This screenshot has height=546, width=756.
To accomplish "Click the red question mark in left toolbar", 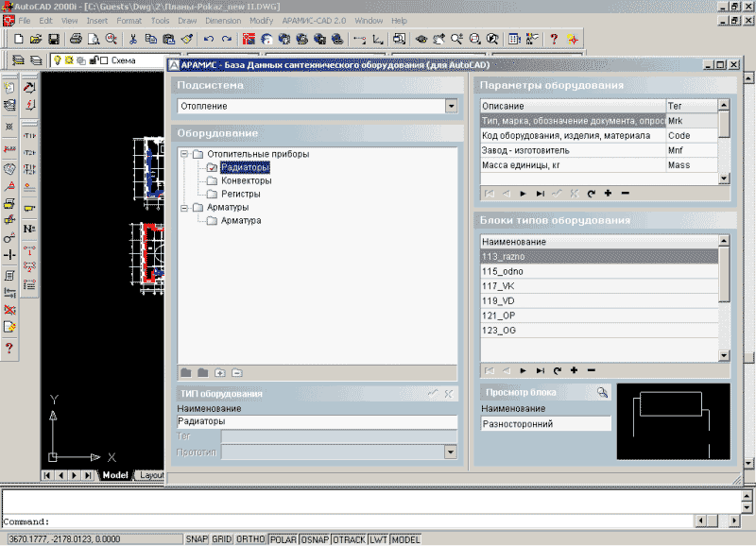I will coord(9,348).
